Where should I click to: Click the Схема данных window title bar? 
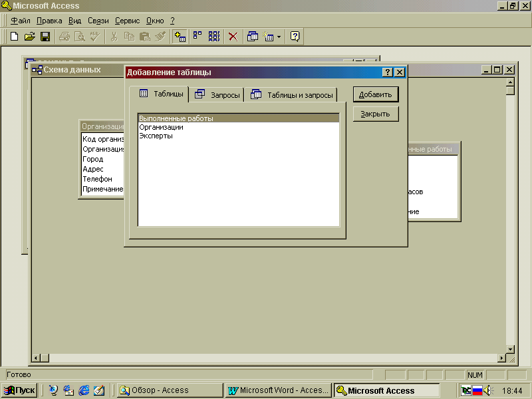[77, 70]
